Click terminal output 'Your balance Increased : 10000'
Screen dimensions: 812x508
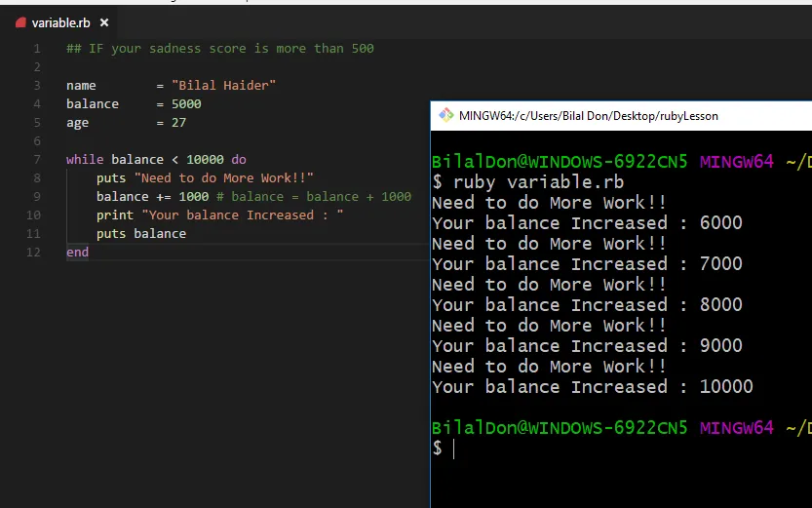(x=593, y=387)
